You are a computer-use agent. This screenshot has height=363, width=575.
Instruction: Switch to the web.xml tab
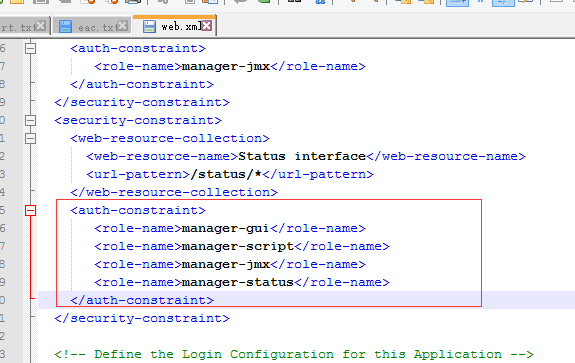[x=175, y=26]
